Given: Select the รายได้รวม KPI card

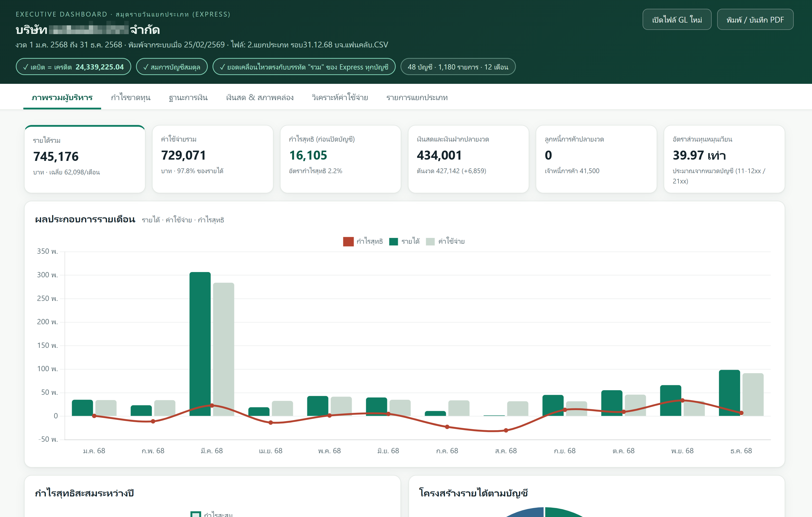Looking at the screenshot, I should (85, 159).
